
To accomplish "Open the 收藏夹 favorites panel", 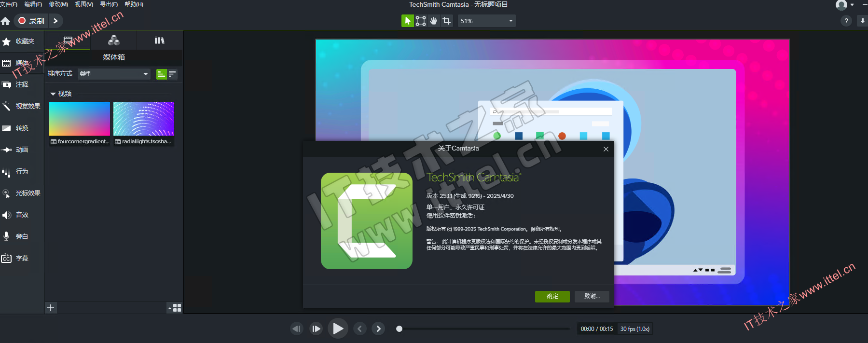I will [22, 41].
